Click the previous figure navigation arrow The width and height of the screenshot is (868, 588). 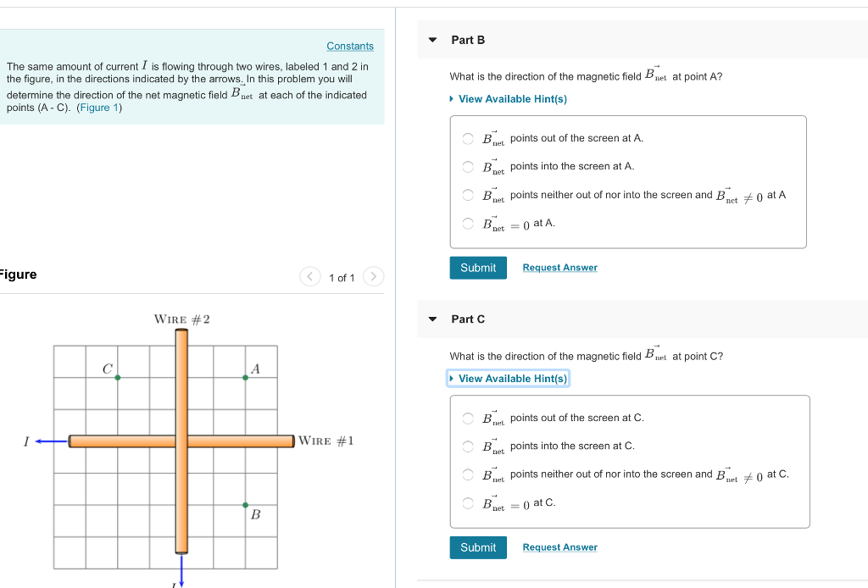[309, 276]
